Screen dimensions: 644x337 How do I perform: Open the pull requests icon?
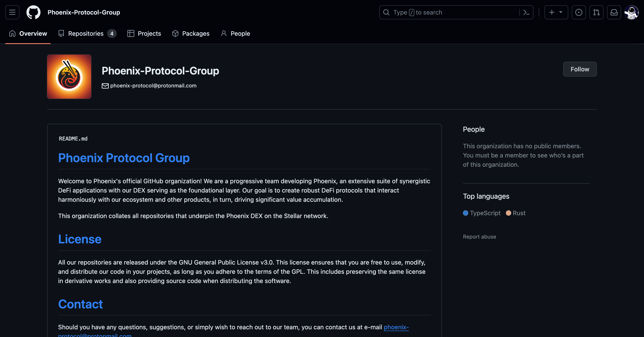(x=596, y=12)
